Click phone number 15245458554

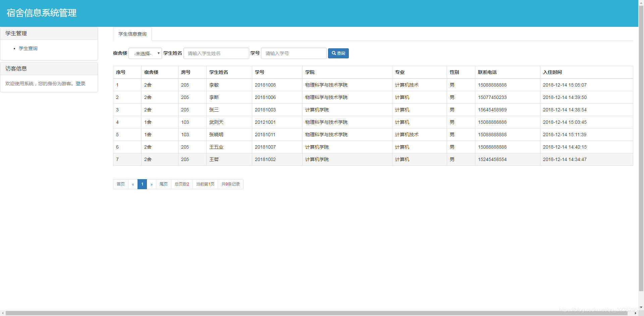pyautogui.click(x=492, y=159)
